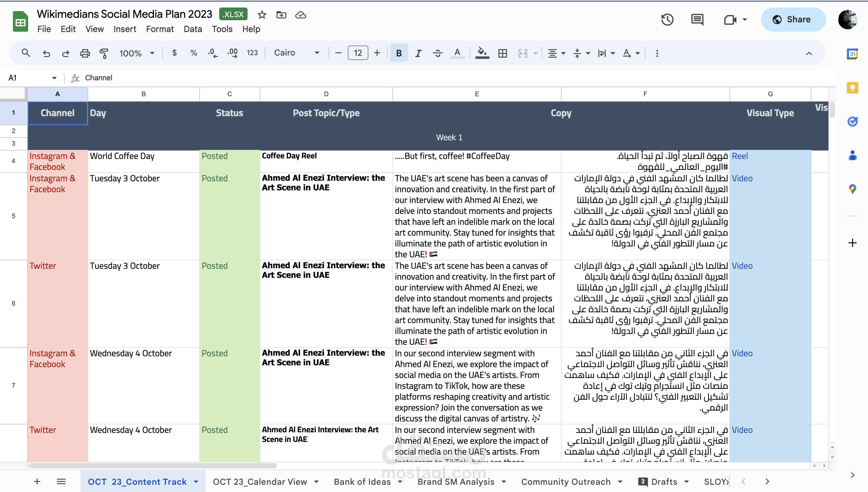
Task: Switch to Bank of Ideas sheet
Action: tap(362, 481)
